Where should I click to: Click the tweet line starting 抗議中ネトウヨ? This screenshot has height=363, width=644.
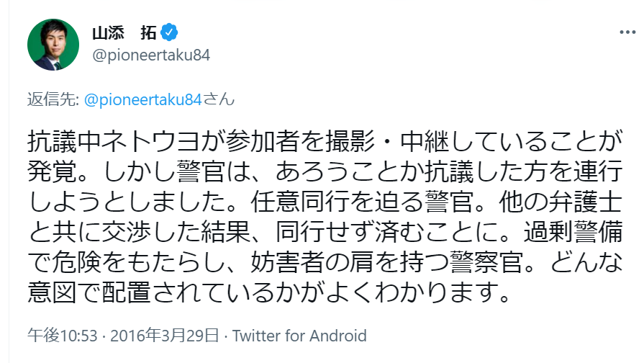[324, 140]
